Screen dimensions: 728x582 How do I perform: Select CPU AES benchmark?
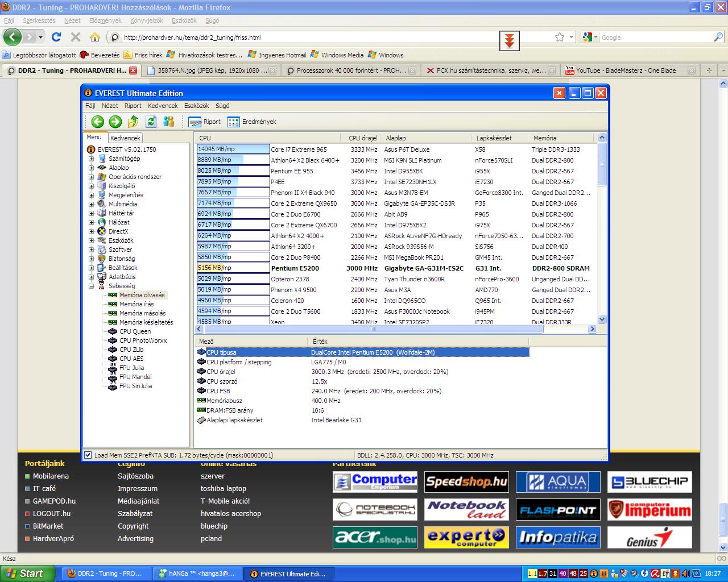131,359
